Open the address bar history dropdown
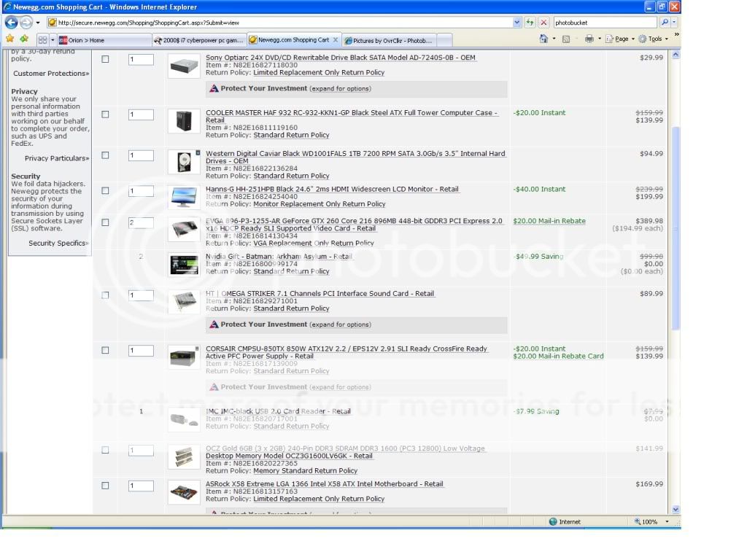This screenshot has height=560, width=747. [x=517, y=23]
